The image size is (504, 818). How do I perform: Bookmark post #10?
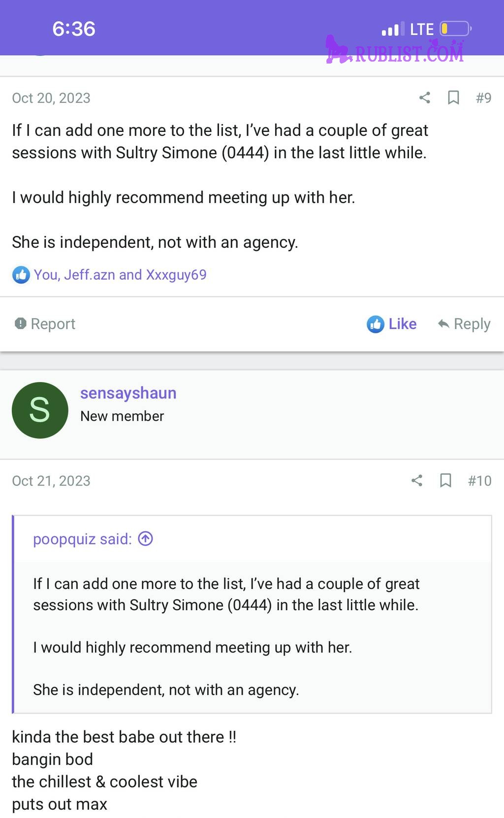point(445,480)
